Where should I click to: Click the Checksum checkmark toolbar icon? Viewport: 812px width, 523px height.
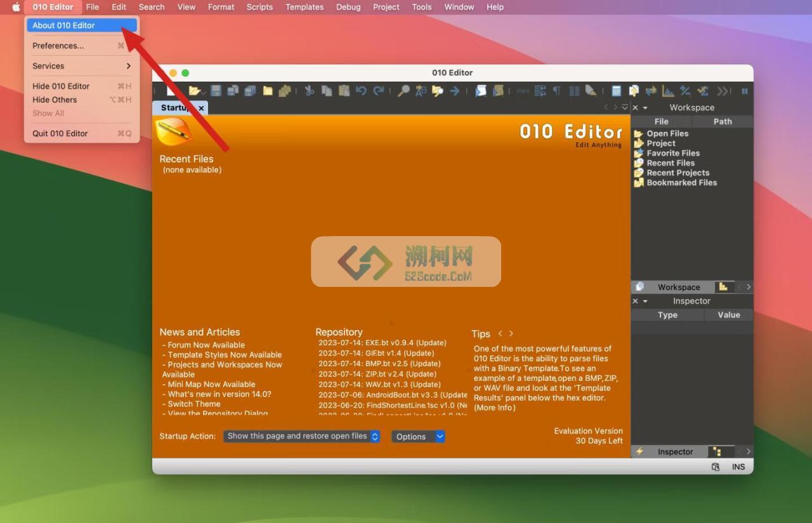(x=702, y=91)
